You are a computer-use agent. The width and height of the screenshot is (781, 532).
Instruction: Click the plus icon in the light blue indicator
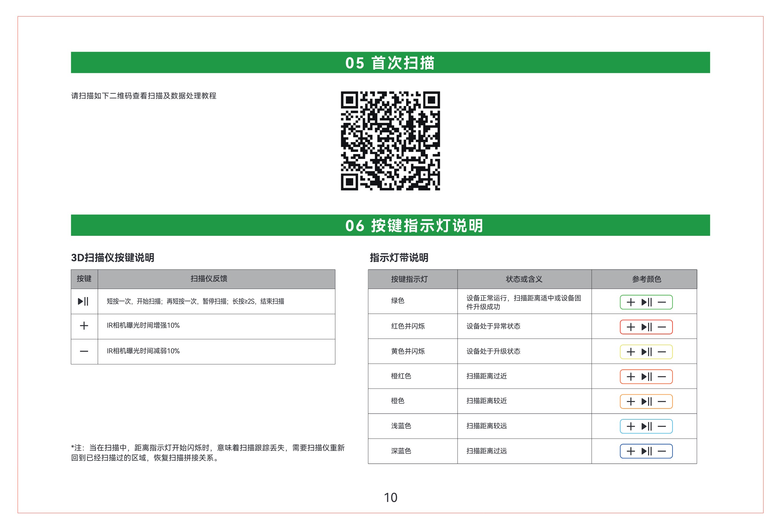631,427
